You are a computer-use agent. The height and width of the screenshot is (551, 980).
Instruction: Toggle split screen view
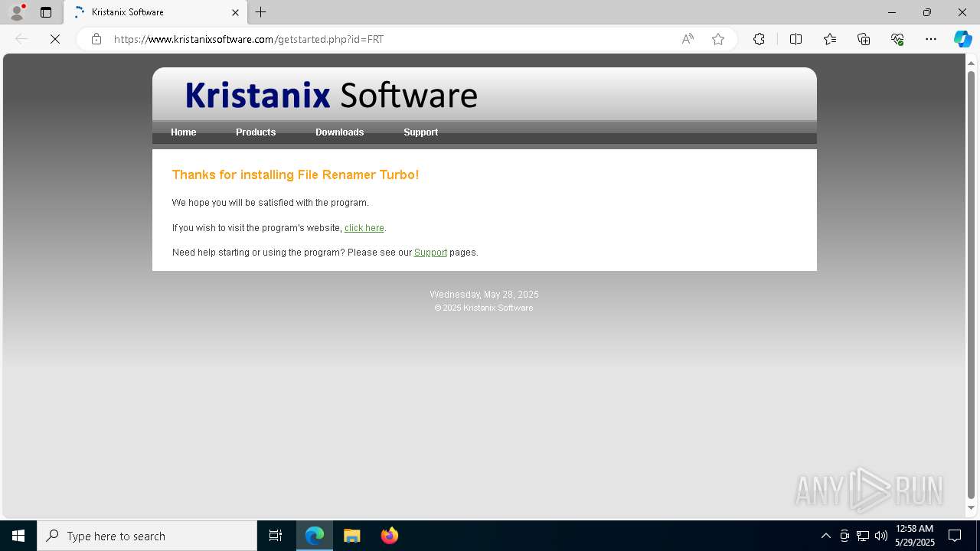pos(795,39)
